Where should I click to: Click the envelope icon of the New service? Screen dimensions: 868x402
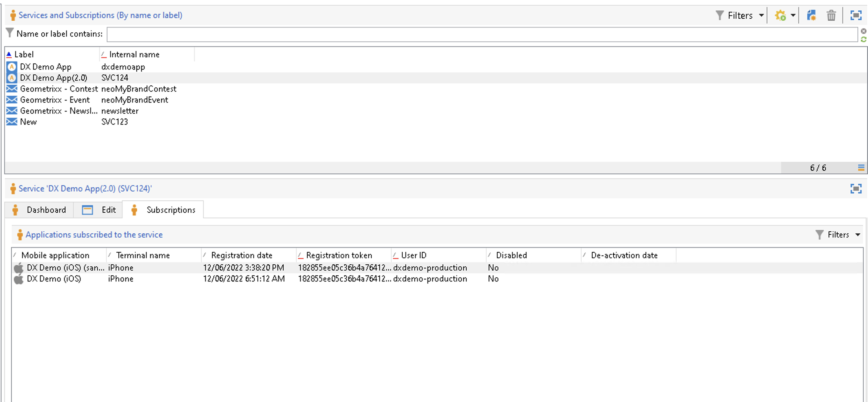12,122
